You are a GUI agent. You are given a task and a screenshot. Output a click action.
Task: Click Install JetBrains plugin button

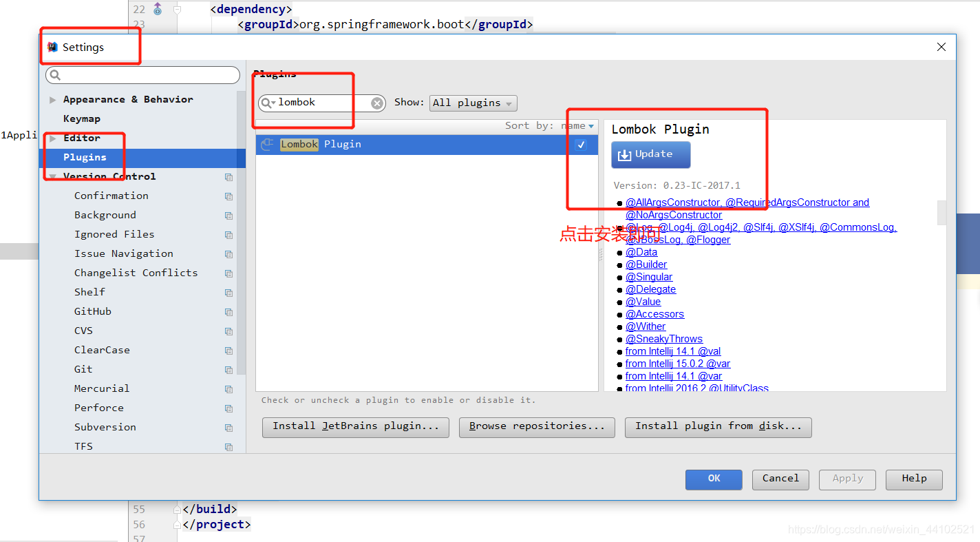tap(356, 427)
